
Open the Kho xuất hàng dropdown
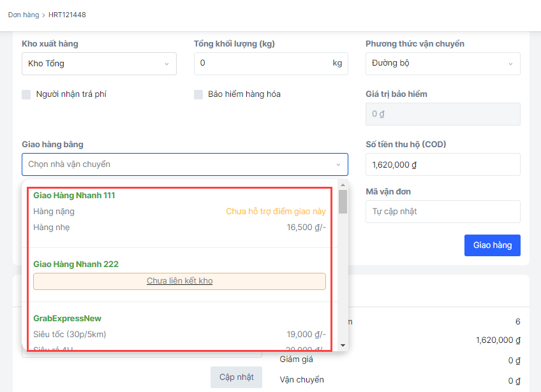[x=99, y=64]
